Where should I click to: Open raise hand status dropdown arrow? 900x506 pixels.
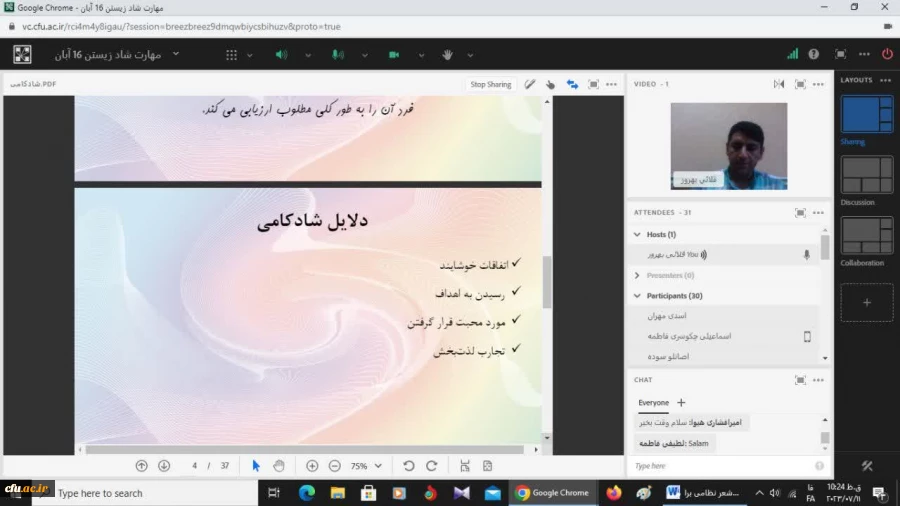470,56
